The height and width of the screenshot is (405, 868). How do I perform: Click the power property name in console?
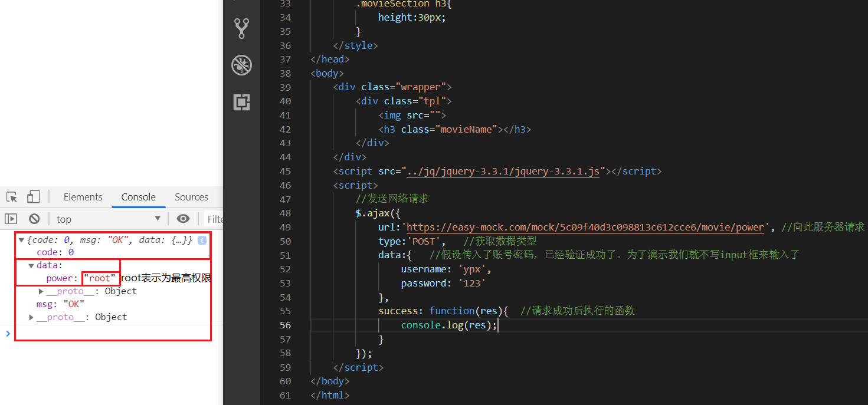coord(60,278)
